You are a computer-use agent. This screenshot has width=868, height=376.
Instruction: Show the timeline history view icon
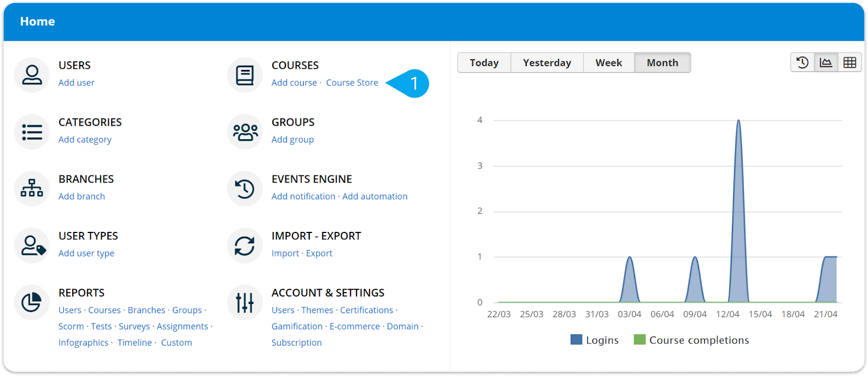[x=802, y=63]
